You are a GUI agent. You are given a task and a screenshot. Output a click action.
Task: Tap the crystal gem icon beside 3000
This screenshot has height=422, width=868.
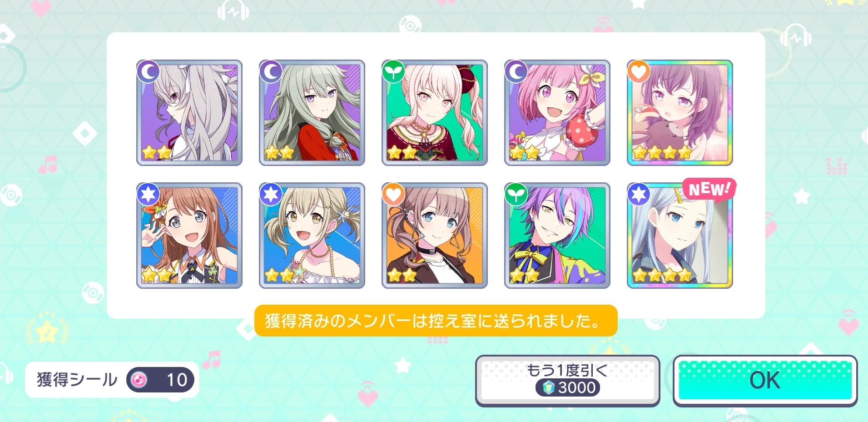tap(548, 388)
